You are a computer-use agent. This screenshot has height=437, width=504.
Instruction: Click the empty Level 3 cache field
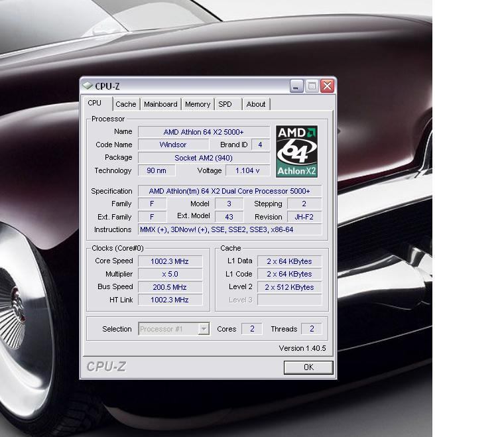click(289, 300)
